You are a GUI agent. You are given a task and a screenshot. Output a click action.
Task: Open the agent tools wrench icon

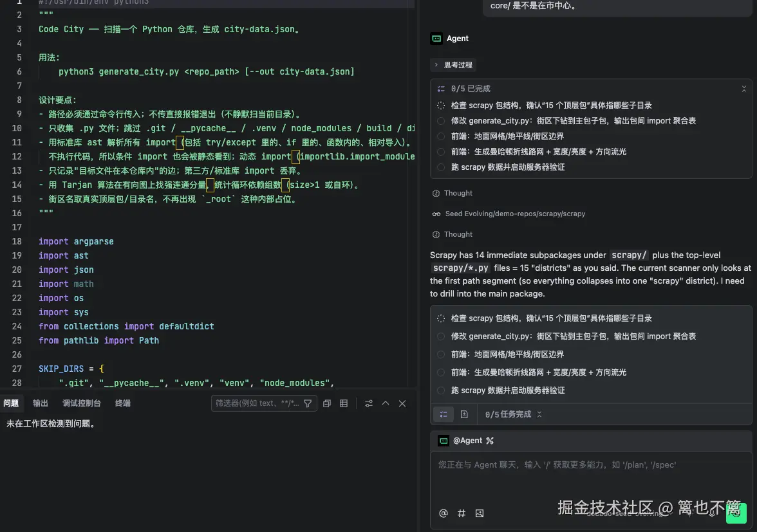(490, 441)
